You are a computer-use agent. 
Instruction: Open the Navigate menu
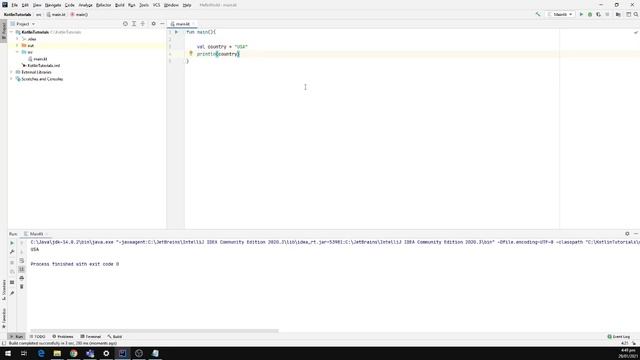coord(53,5)
